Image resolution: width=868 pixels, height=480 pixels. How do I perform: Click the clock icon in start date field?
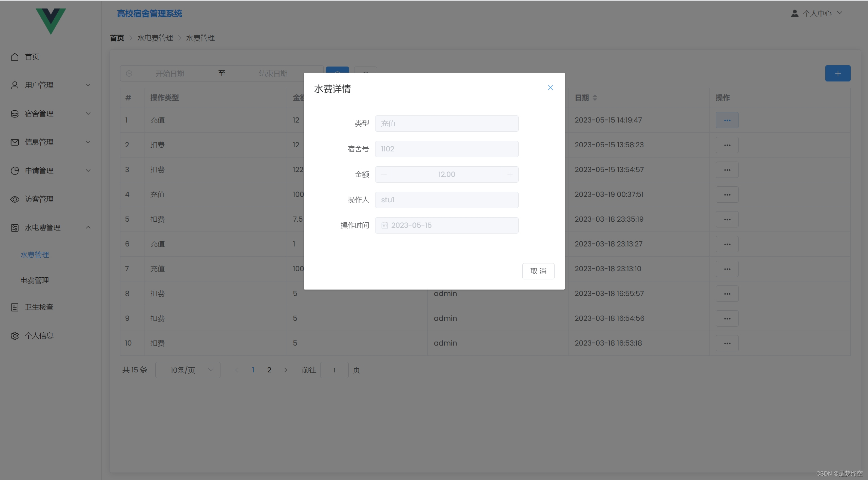(x=129, y=73)
